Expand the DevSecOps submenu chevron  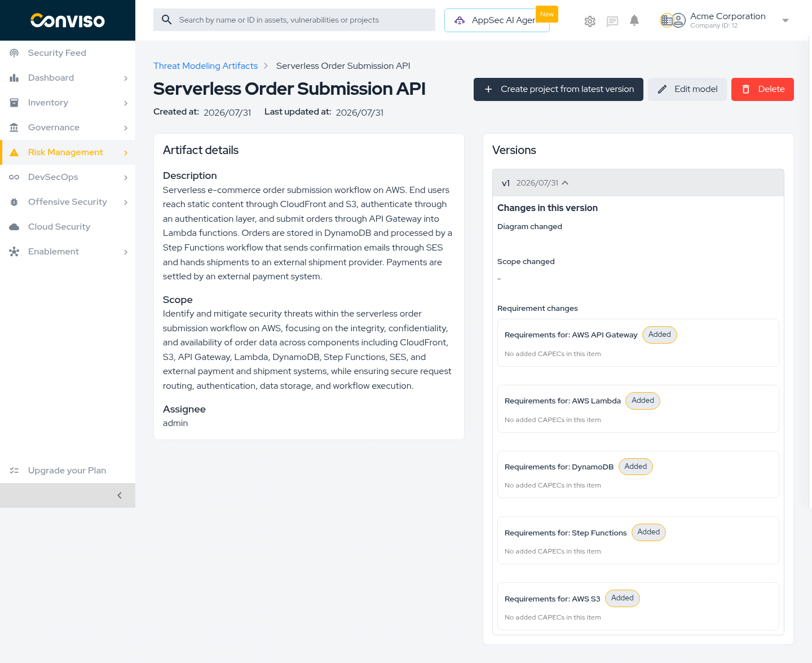[126, 177]
